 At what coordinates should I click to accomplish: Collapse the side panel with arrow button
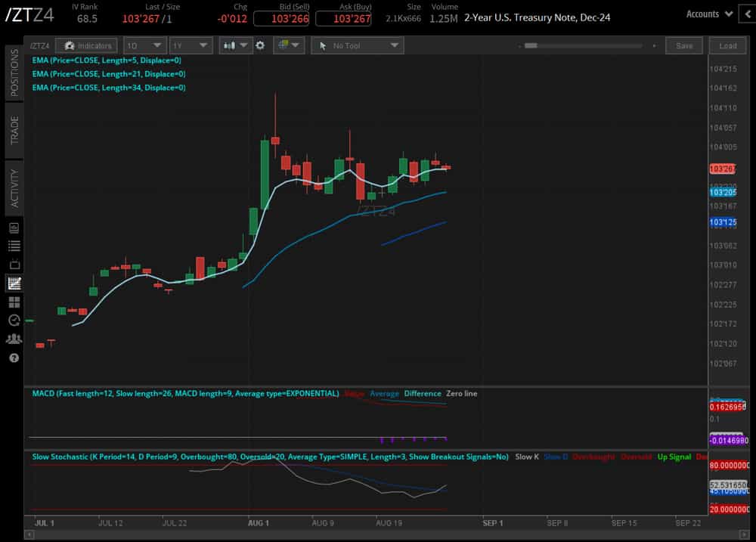click(748, 14)
